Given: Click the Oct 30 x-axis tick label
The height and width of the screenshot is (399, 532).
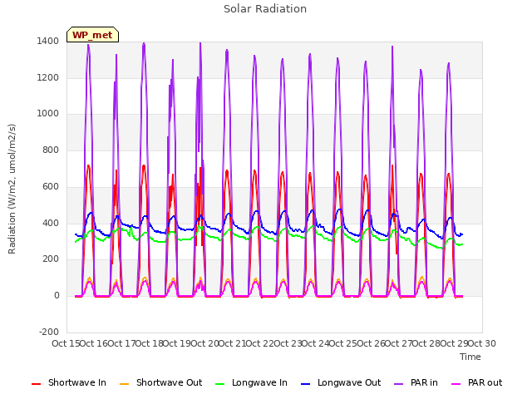Looking at the screenshot, I should (482, 343).
